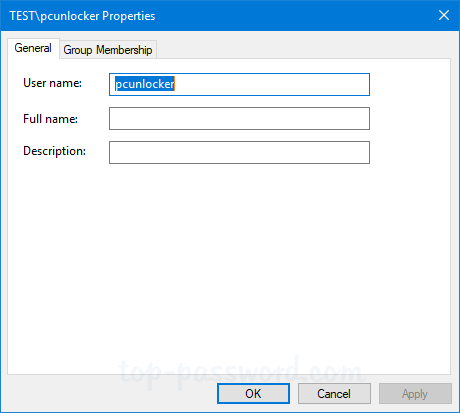The image size is (460, 413).
Task: Focus the Description text box
Action: 239,152
